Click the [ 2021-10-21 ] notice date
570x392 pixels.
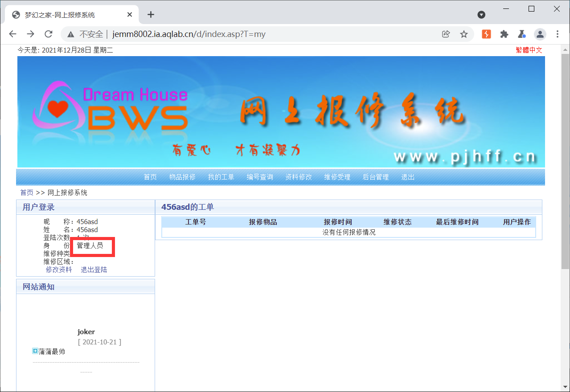(x=99, y=342)
